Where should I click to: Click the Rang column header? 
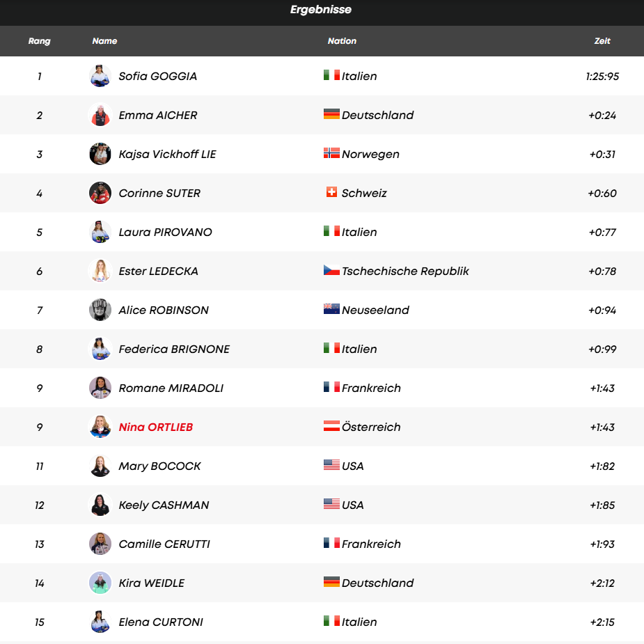[x=40, y=41]
